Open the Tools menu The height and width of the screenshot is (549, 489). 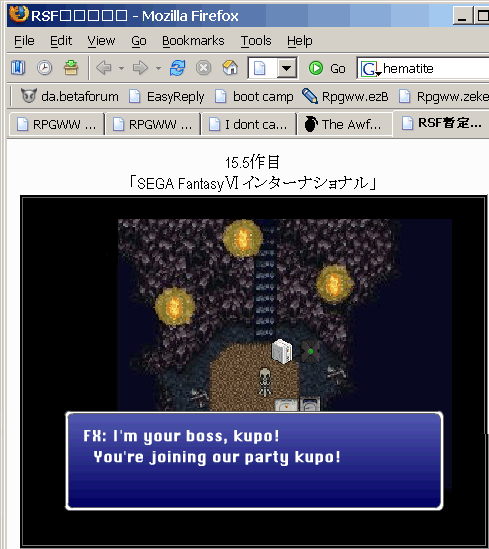point(256,41)
